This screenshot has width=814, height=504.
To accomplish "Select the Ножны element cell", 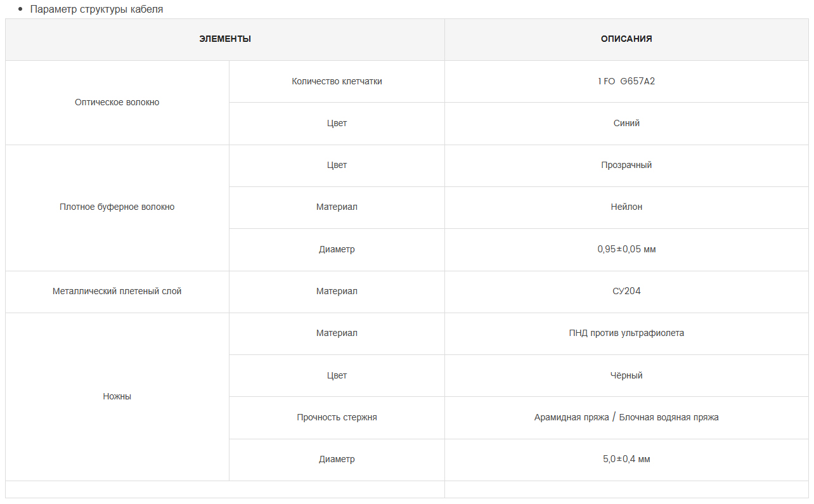I will click(x=117, y=397).
